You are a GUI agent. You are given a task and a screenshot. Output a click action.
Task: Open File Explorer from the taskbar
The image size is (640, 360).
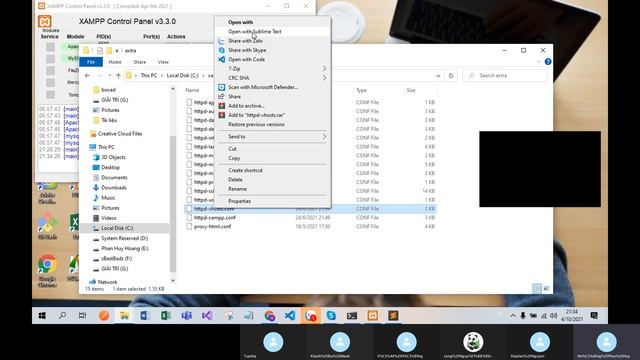(124, 316)
